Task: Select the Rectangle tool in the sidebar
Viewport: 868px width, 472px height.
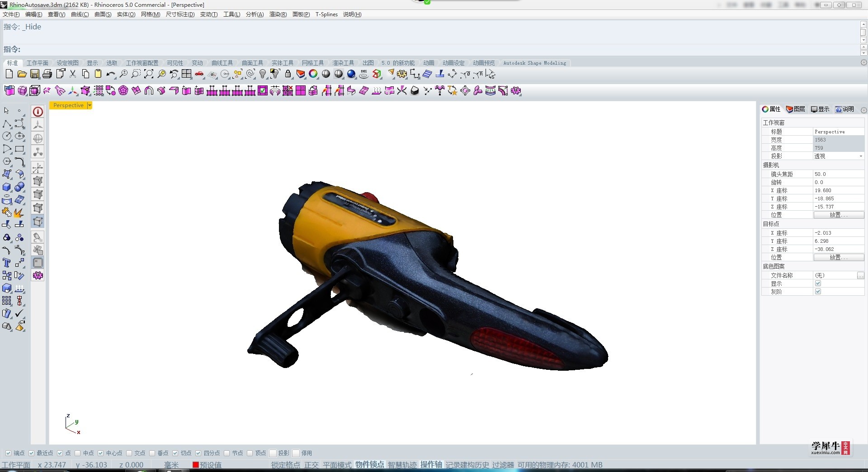Action: [20, 149]
